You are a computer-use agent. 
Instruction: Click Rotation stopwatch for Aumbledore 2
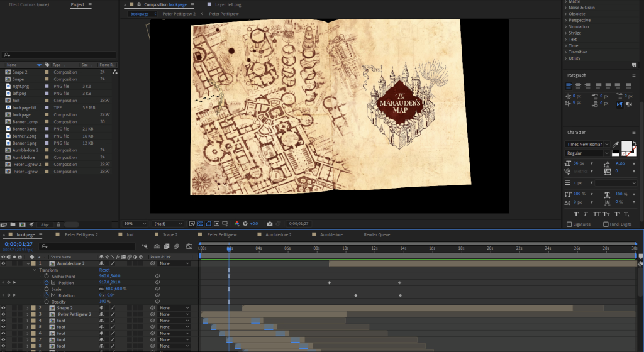(x=47, y=295)
